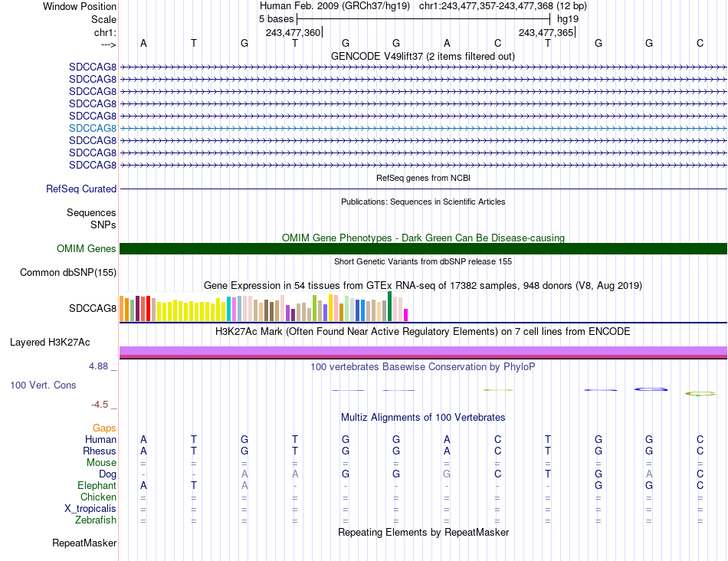This screenshot has width=728, height=561.
Task: Click the faded G base in the Dog row
Action: [x=447, y=474]
